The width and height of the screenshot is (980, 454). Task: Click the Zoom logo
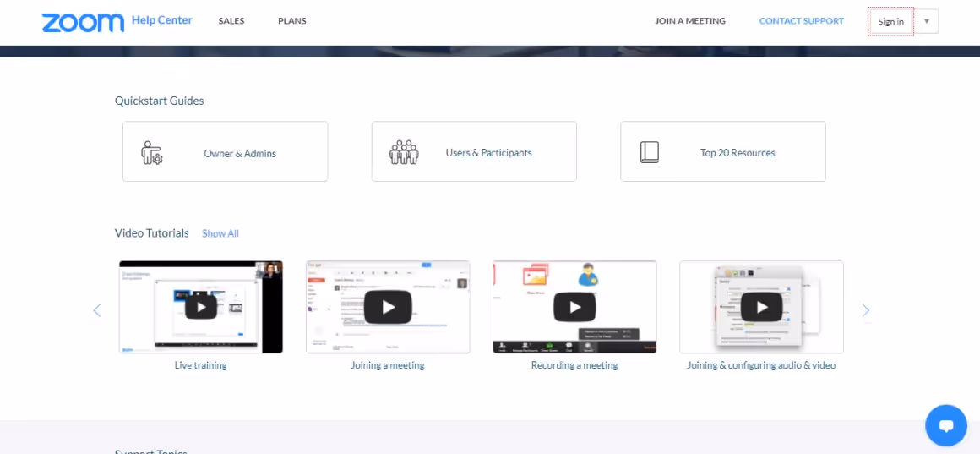pos(83,23)
